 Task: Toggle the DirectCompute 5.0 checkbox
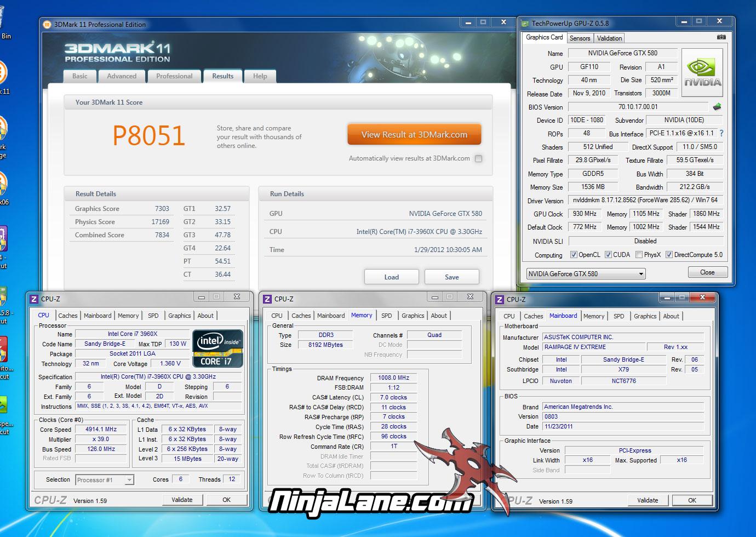click(669, 255)
